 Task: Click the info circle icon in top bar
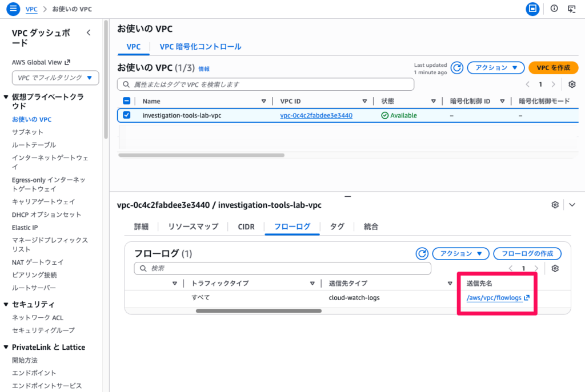(x=554, y=9)
